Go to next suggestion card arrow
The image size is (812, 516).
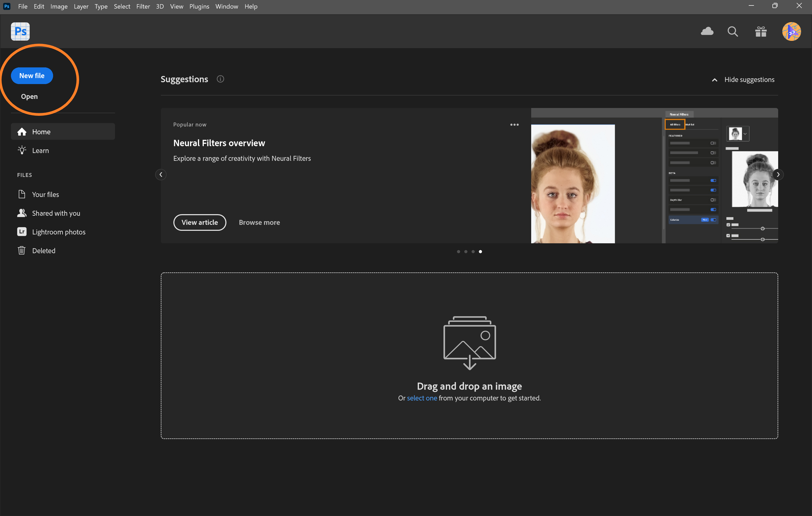pos(778,175)
